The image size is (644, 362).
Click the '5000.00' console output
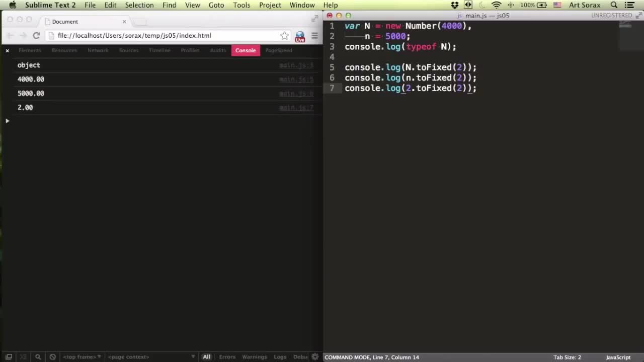tap(31, 93)
